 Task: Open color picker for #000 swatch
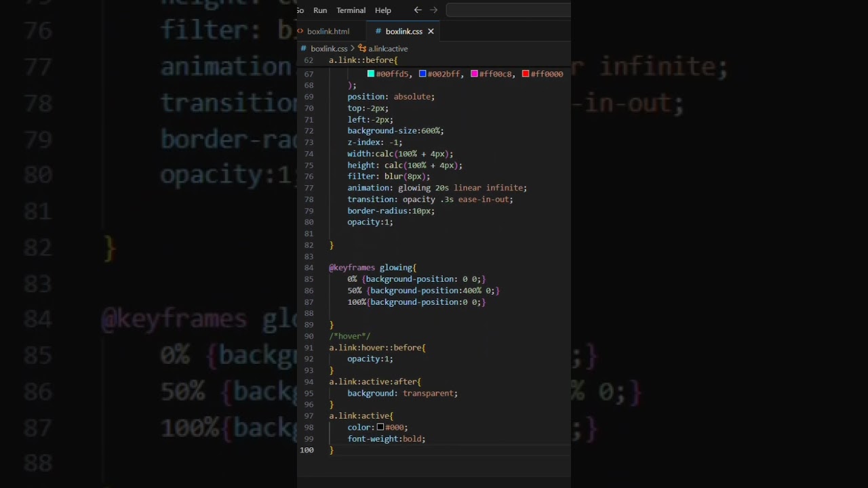380,428
